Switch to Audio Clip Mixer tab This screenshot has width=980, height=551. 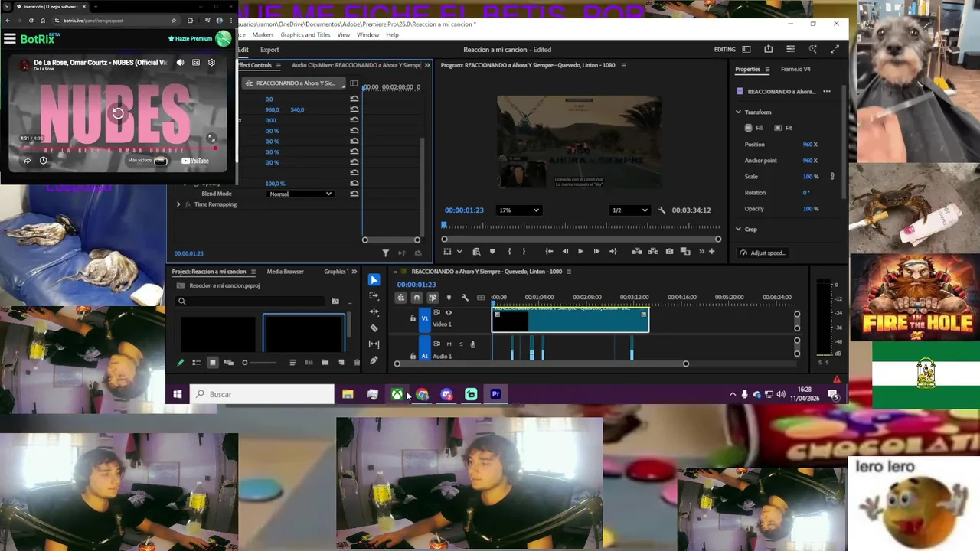[356, 65]
